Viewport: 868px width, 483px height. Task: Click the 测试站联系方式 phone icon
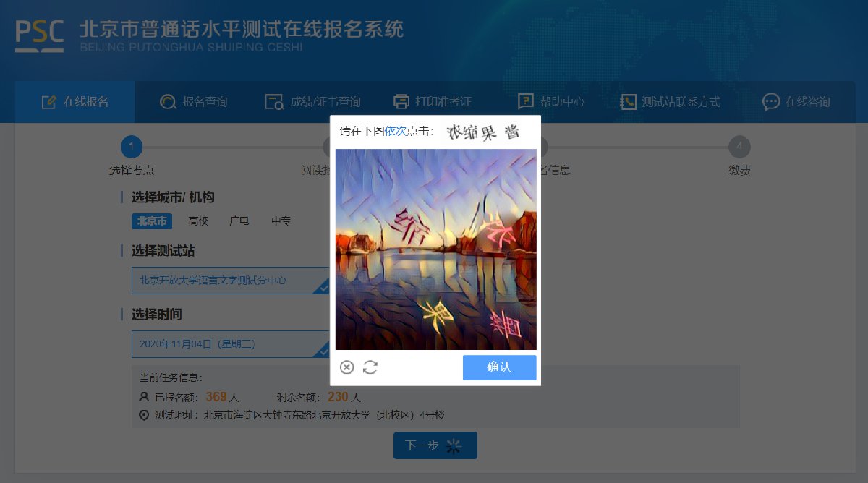point(628,102)
